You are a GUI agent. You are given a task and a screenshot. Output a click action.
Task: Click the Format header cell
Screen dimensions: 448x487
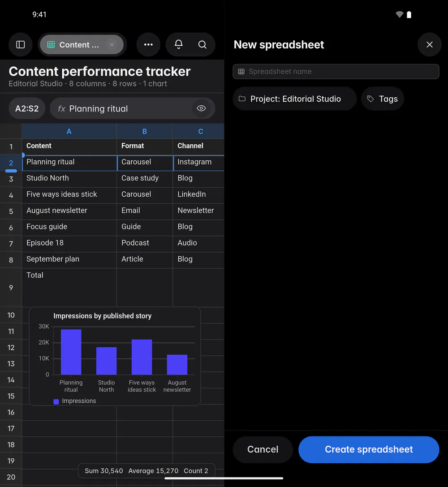[x=145, y=146]
